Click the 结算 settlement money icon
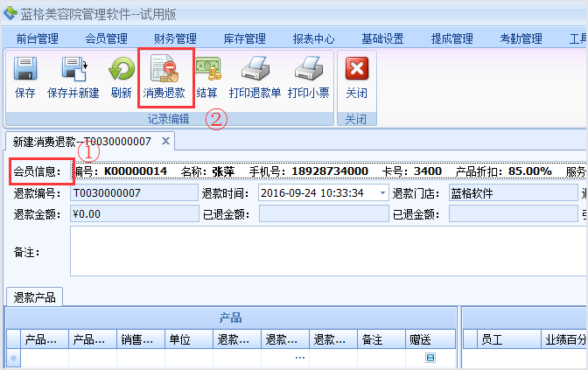Viewport: 588px width, 370px height. point(207,68)
